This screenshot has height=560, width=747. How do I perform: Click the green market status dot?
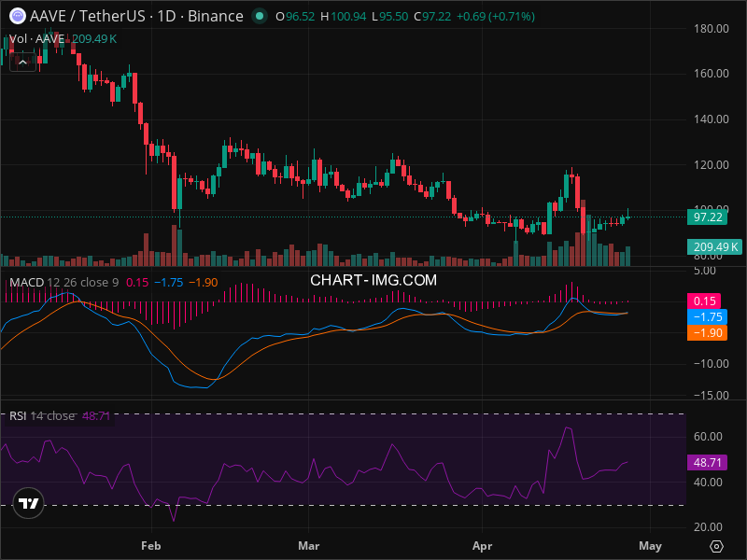260,16
